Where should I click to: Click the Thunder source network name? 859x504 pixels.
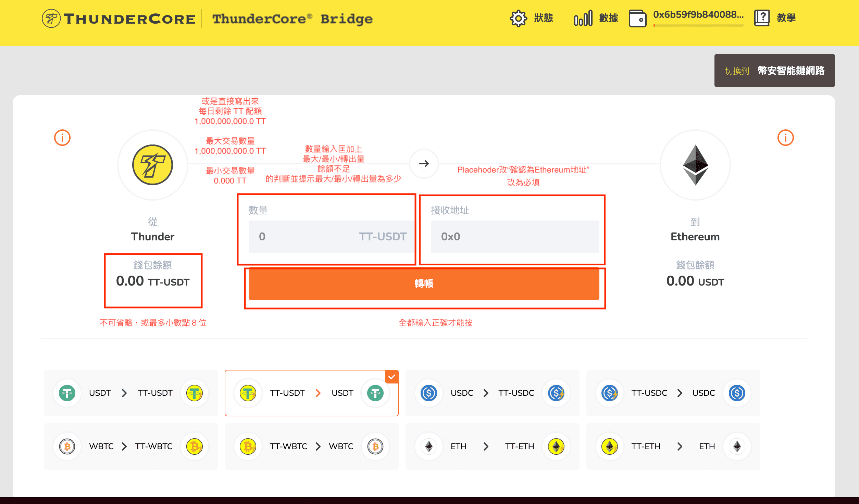coord(153,237)
